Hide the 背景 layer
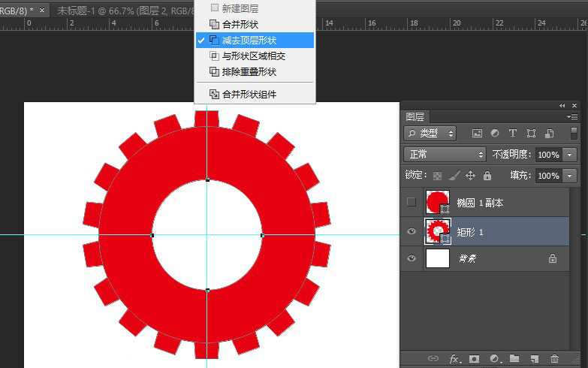The image size is (588, 368). pos(411,258)
